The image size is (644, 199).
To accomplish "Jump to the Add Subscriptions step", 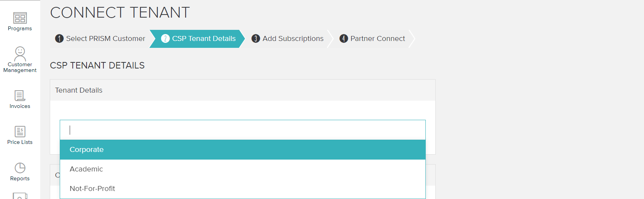I will pyautogui.click(x=293, y=39).
